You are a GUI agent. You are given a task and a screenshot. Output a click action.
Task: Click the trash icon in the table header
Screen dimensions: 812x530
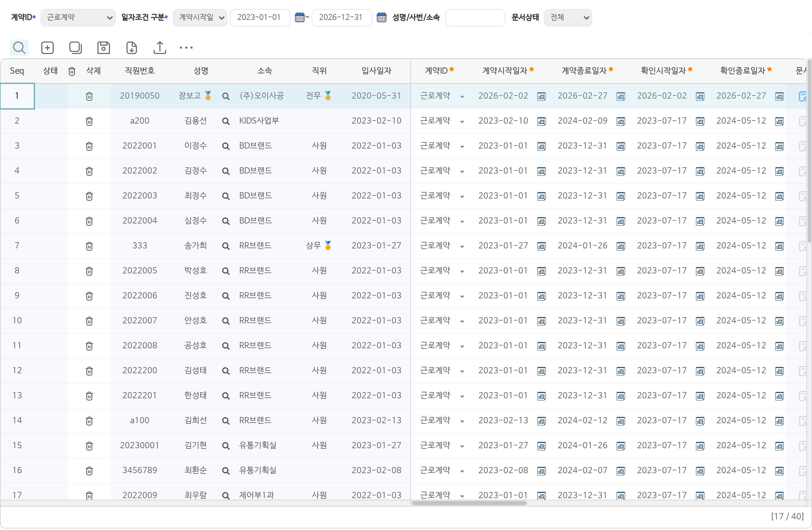coord(72,71)
